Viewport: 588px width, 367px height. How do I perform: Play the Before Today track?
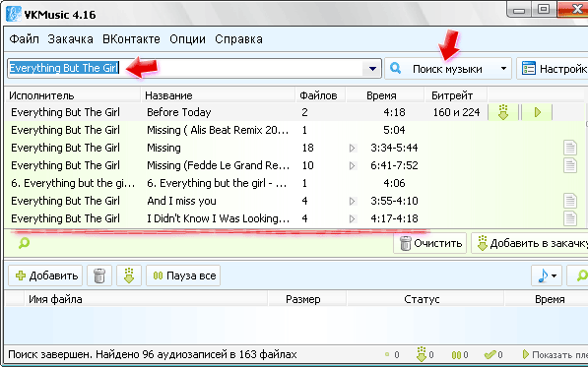click(537, 112)
